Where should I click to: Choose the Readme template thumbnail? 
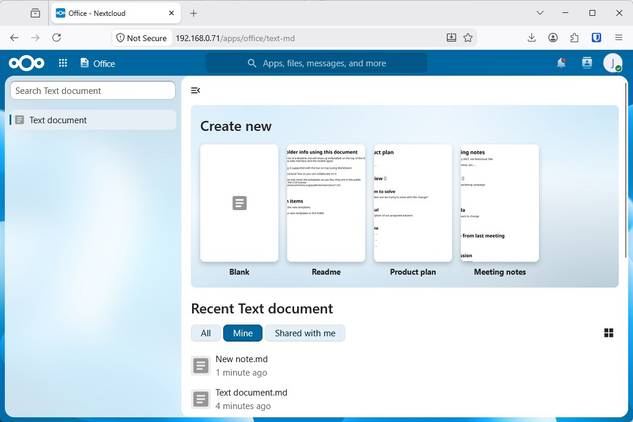click(326, 203)
